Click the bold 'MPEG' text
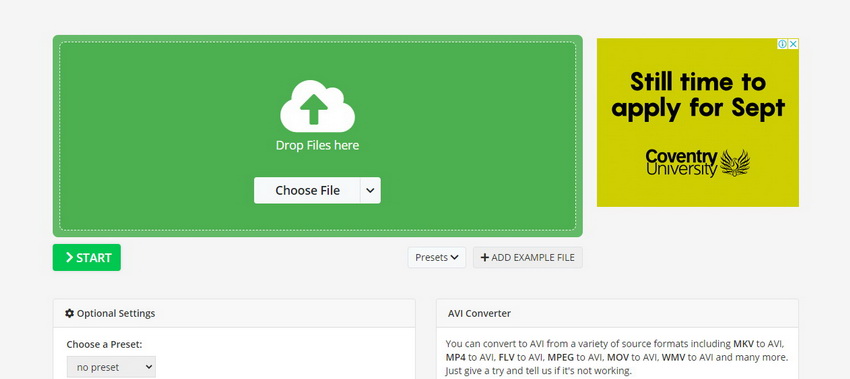The image size is (850, 379). pos(561,357)
